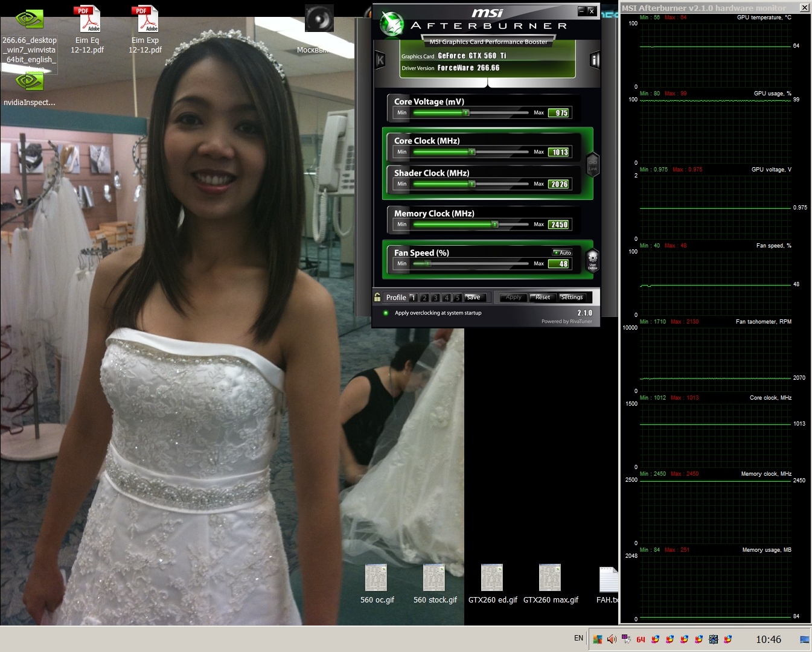Screen dimensions: 812x652
Task: Toggle the fan speed Auto button
Action: click(x=563, y=252)
